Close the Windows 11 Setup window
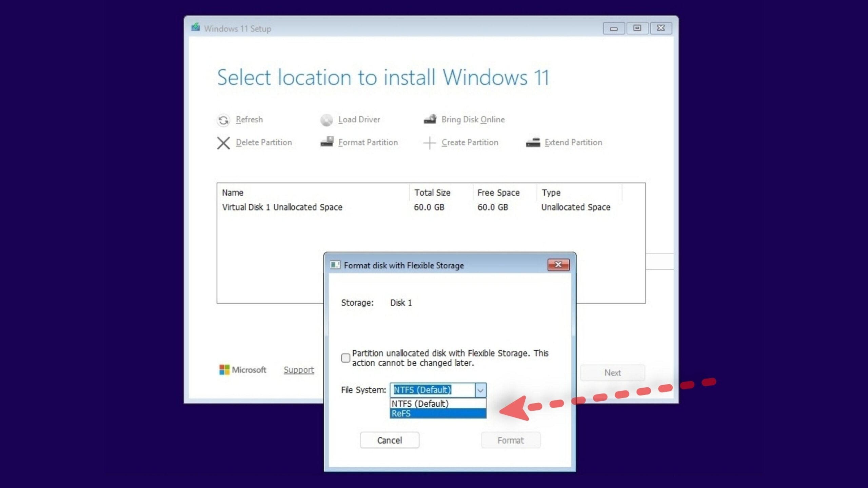 (x=661, y=28)
